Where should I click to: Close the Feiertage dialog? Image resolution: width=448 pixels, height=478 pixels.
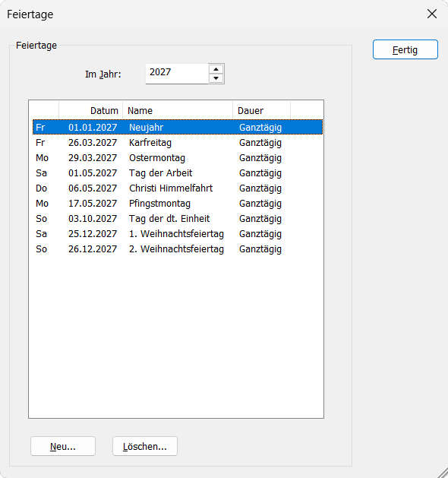point(432,14)
